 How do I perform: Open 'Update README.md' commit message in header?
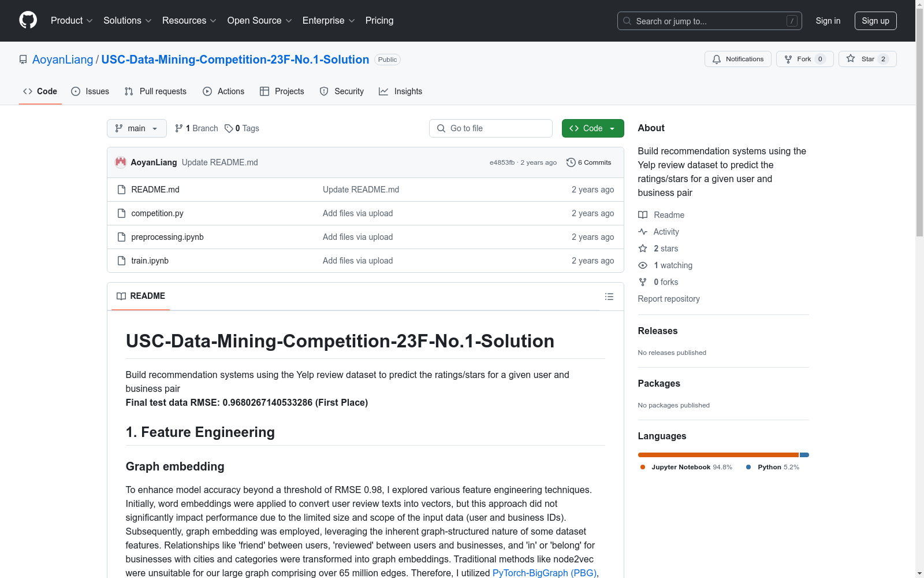pyautogui.click(x=220, y=162)
